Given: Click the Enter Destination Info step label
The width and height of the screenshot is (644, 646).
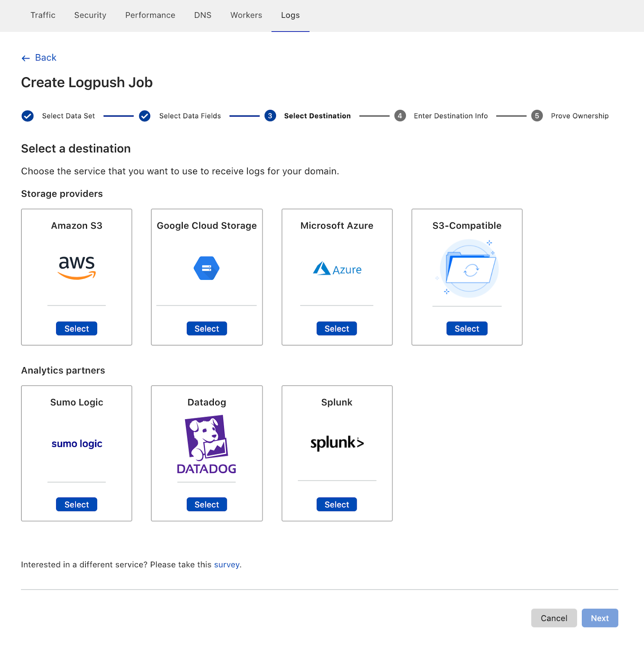Looking at the screenshot, I should point(451,116).
